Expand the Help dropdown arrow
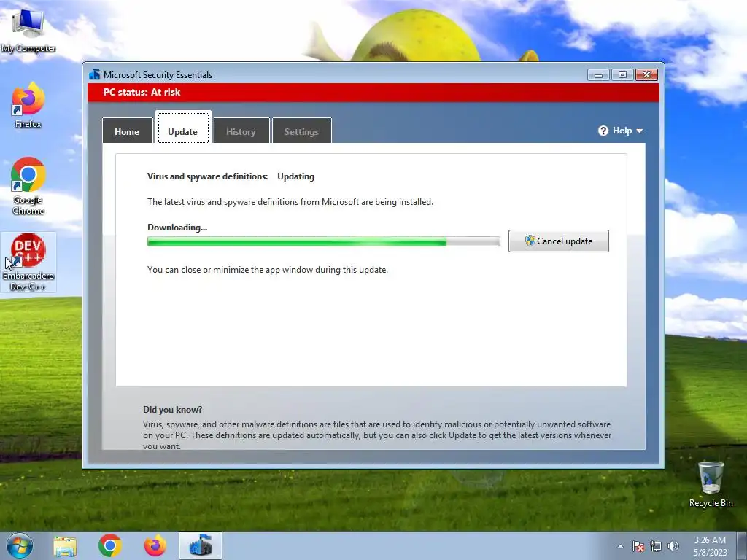This screenshot has height=560, width=747. click(x=639, y=131)
